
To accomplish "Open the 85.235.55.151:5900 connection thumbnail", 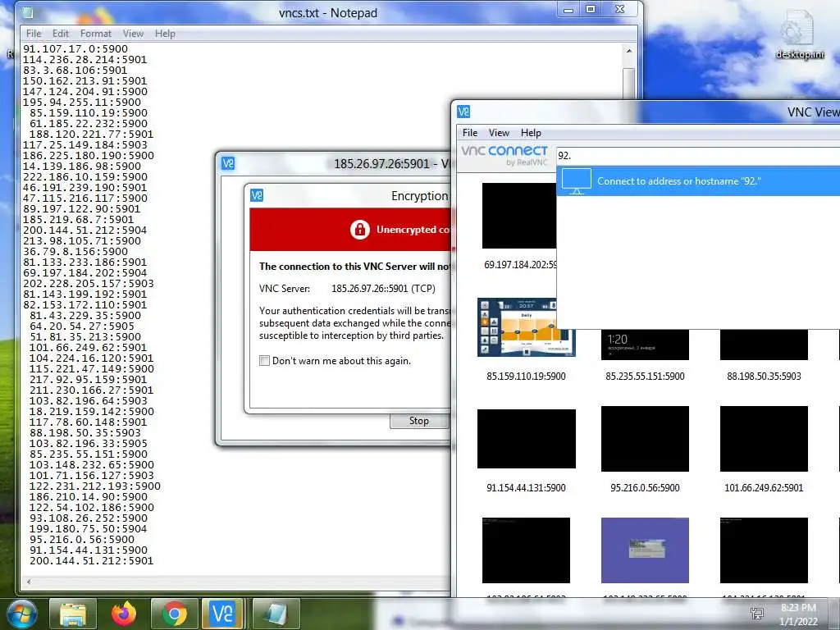I will [645, 344].
